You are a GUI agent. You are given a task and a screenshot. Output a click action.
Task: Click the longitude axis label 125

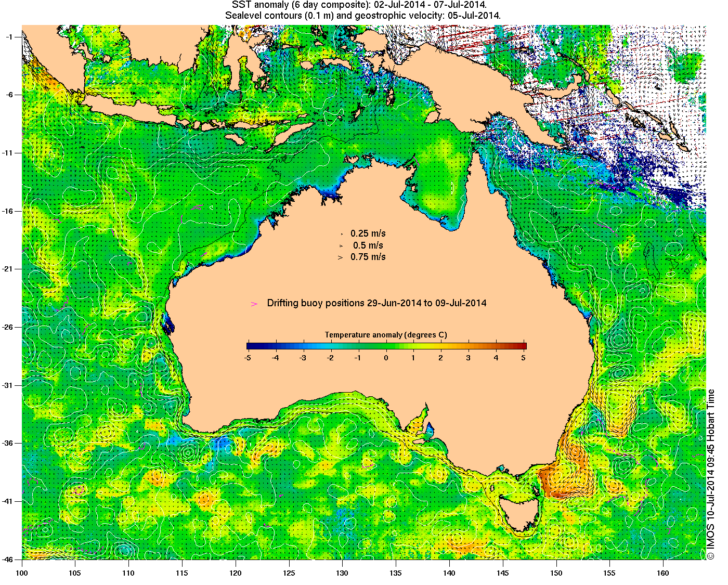289,573
